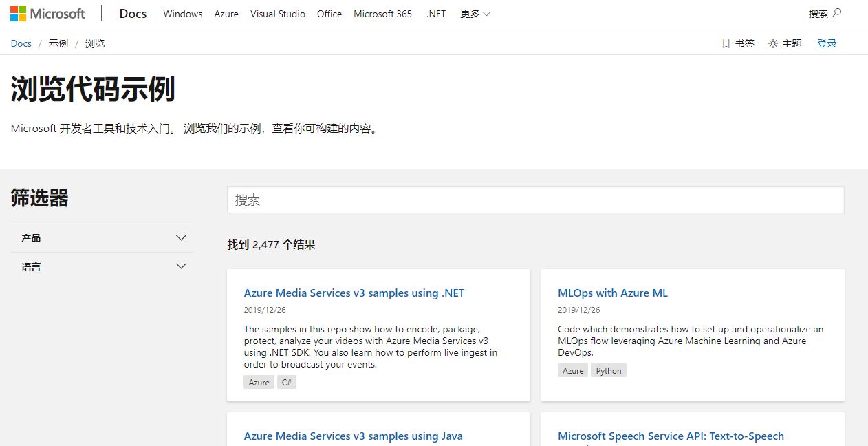Go to the Windows nav item

coord(183,14)
